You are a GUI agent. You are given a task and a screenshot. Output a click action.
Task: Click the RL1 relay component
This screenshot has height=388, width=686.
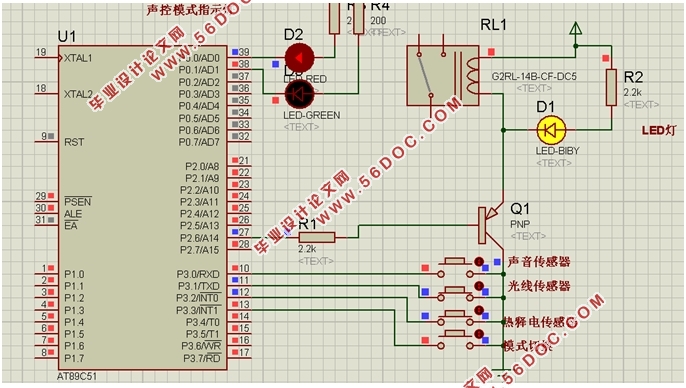(443, 76)
